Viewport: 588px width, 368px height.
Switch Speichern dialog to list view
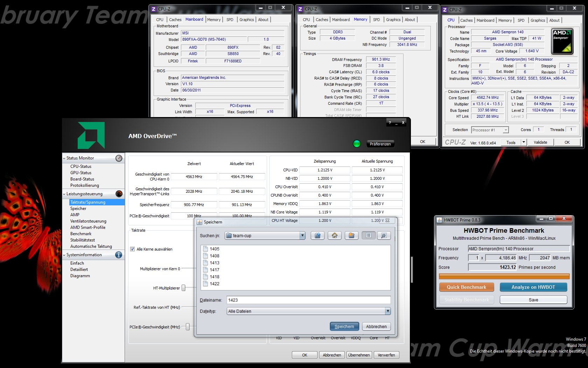pyautogui.click(x=369, y=236)
